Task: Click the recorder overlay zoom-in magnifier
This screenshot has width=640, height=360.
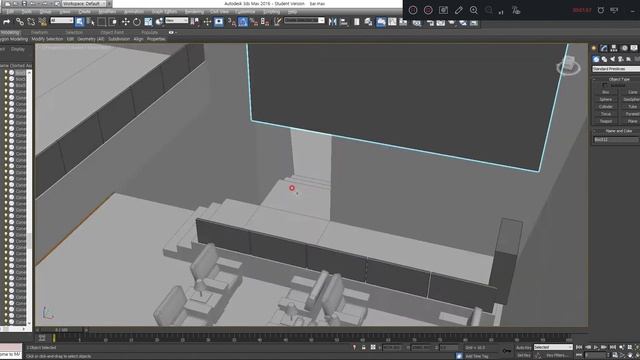Action: (x=473, y=10)
